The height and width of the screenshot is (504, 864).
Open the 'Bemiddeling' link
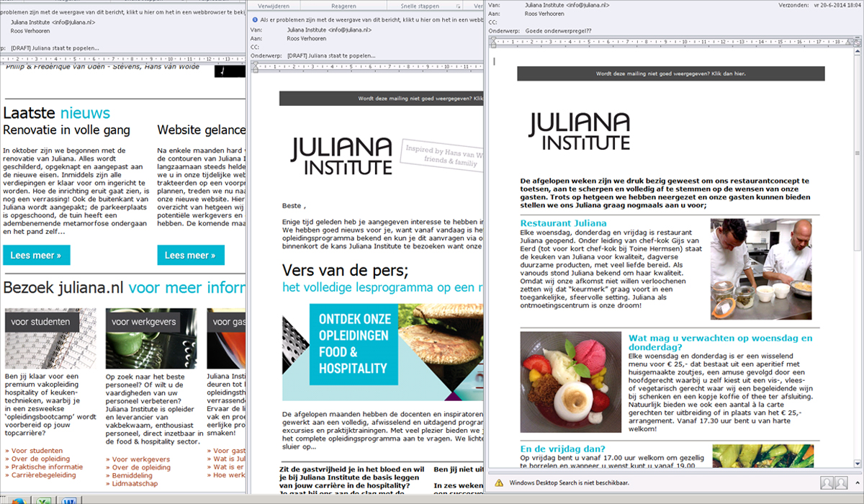click(x=132, y=475)
